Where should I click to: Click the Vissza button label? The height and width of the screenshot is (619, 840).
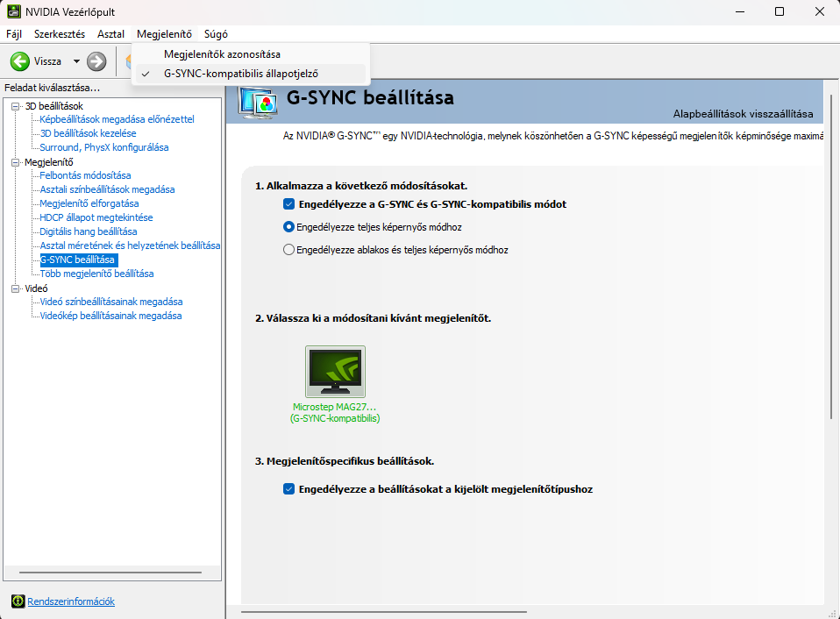coord(47,61)
